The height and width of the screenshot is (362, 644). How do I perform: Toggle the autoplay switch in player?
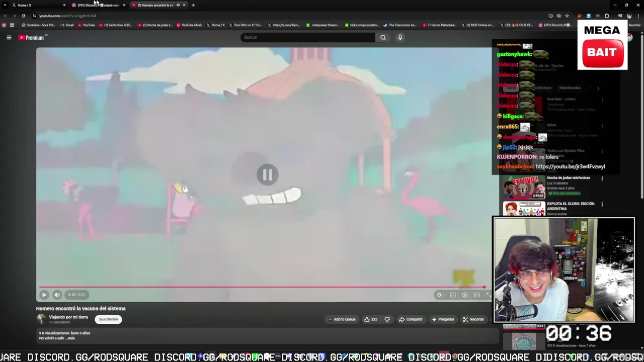[x=439, y=295]
